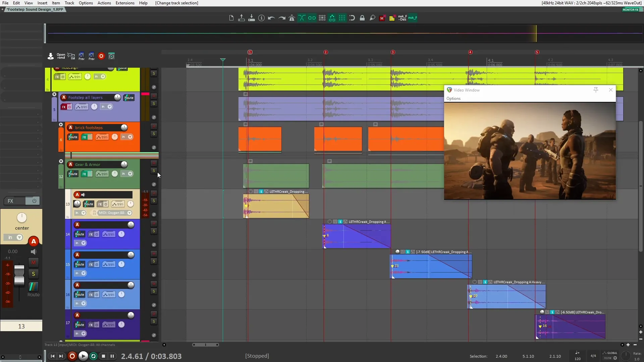Toggle envelope move with items icon

tap(332, 18)
